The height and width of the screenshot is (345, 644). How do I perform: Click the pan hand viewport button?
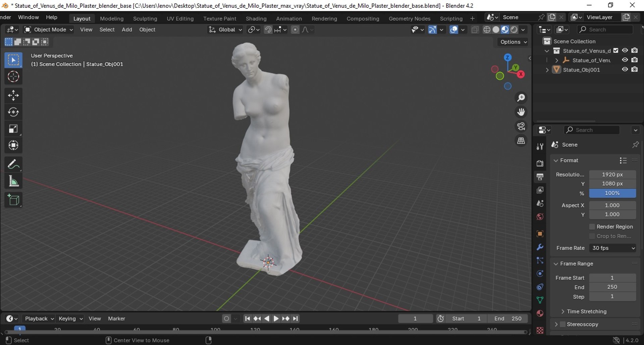coord(521,112)
